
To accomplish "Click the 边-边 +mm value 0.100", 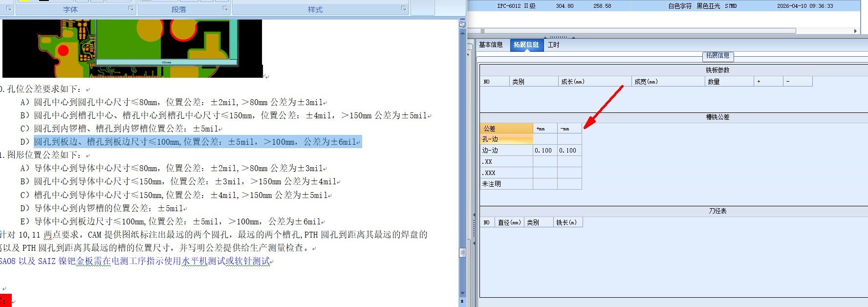I will pyautogui.click(x=545, y=151).
